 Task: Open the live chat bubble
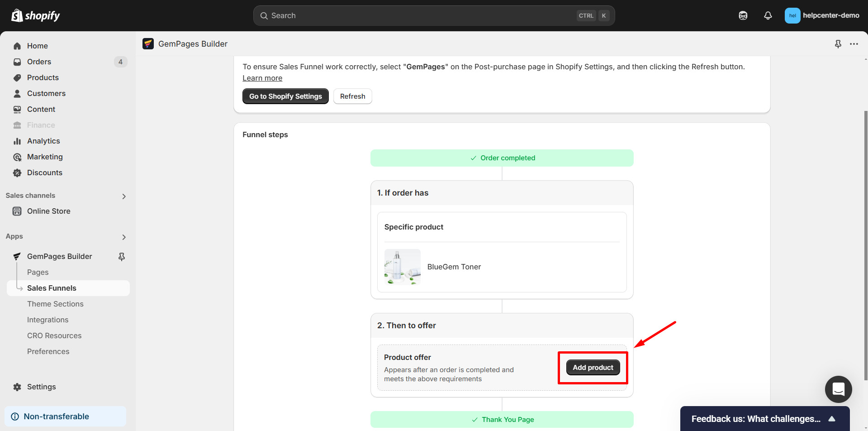[x=838, y=389]
